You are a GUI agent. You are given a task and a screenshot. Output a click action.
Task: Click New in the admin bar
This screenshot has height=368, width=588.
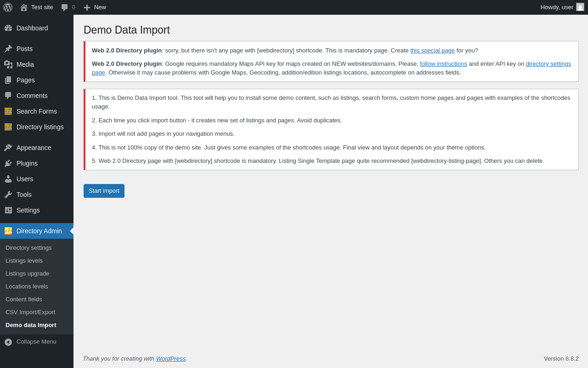click(100, 7)
